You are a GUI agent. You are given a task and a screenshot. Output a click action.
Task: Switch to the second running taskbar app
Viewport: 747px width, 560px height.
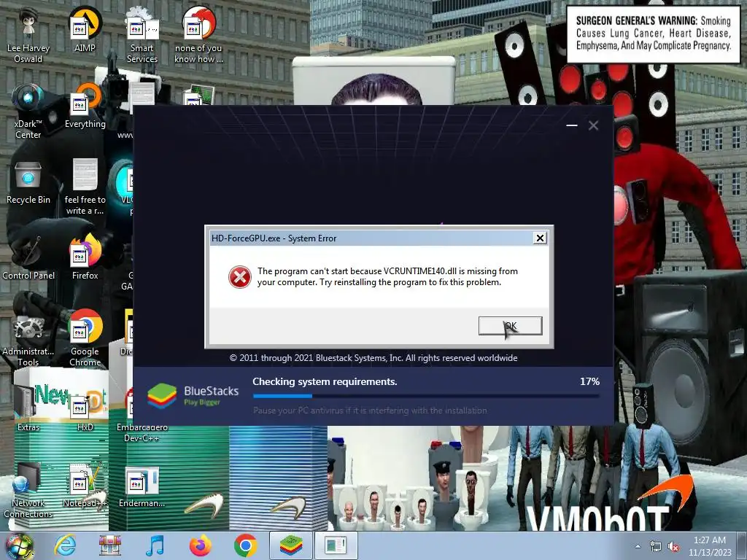[x=336, y=545]
